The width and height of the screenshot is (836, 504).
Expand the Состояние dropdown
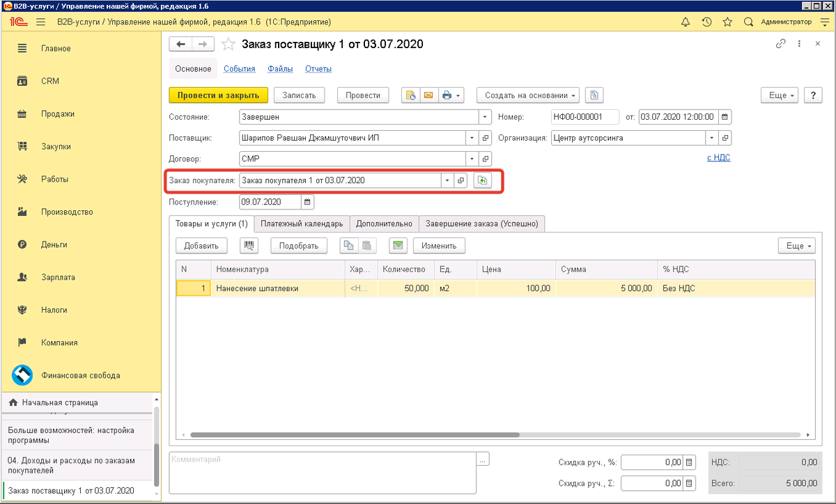pyautogui.click(x=486, y=117)
